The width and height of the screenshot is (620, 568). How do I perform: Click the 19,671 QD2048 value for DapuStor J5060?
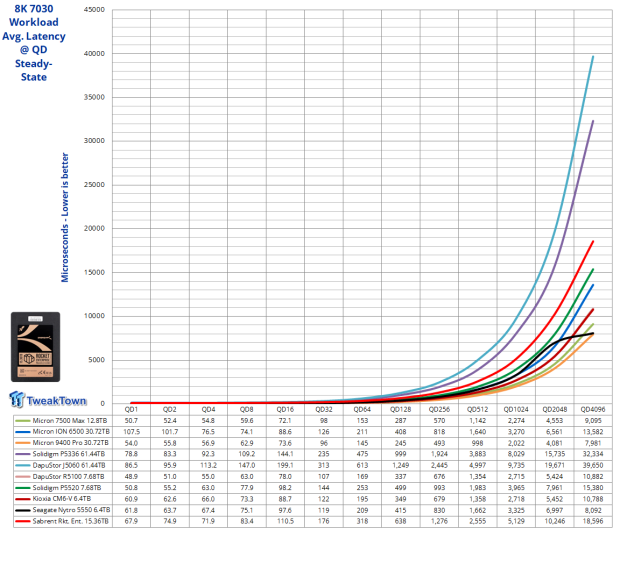[555, 465]
